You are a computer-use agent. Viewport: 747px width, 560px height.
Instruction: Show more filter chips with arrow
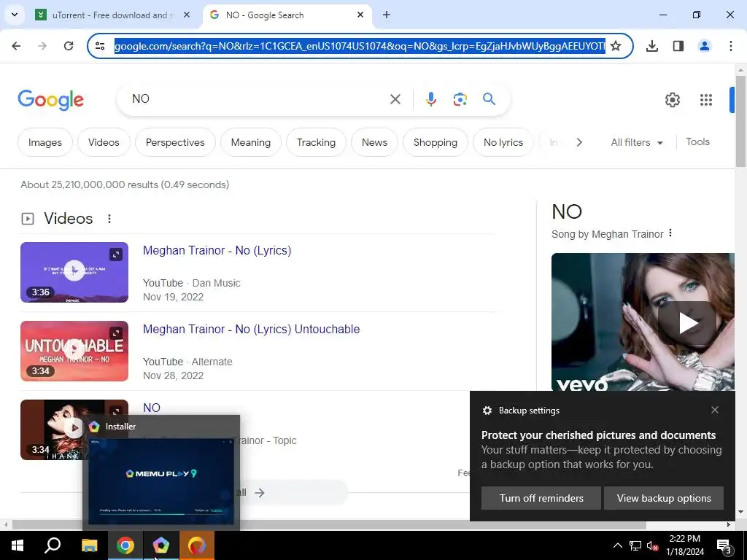[578, 142]
